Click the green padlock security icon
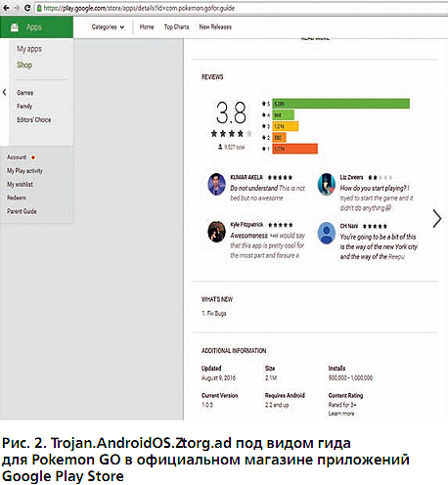Screen dimensions: 448x485 [x=39, y=8]
